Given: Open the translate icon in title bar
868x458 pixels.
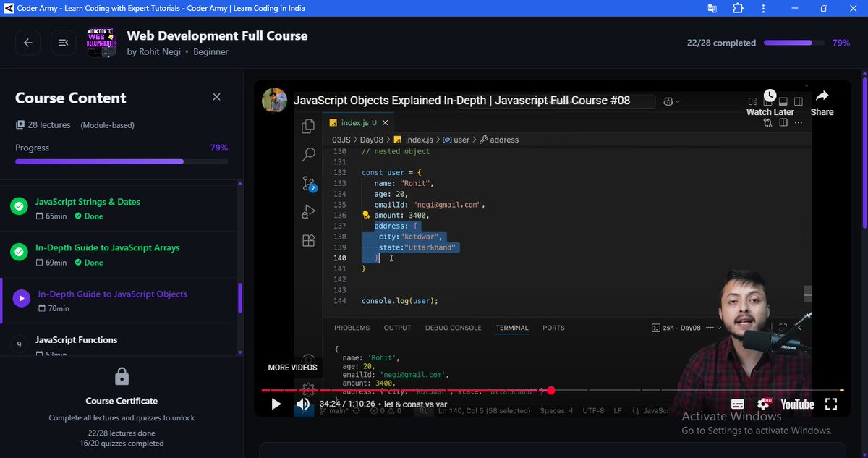Looking at the screenshot, I should (x=712, y=8).
